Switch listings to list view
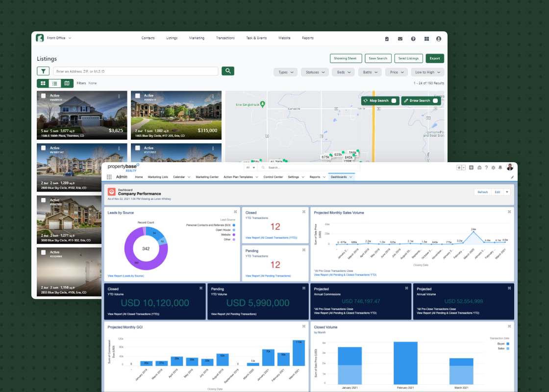The width and height of the screenshot is (549, 392). (55, 83)
